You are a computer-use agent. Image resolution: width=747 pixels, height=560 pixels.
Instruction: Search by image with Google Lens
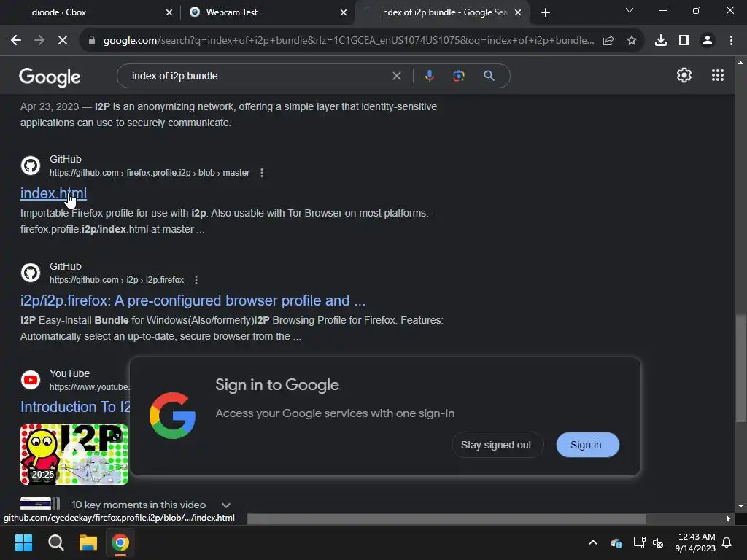pyautogui.click(x=459, y=76)
